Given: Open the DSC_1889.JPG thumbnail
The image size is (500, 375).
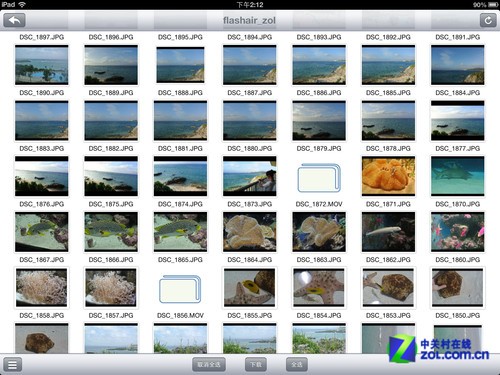Looking at the screenshot, I should coord(111,121).
